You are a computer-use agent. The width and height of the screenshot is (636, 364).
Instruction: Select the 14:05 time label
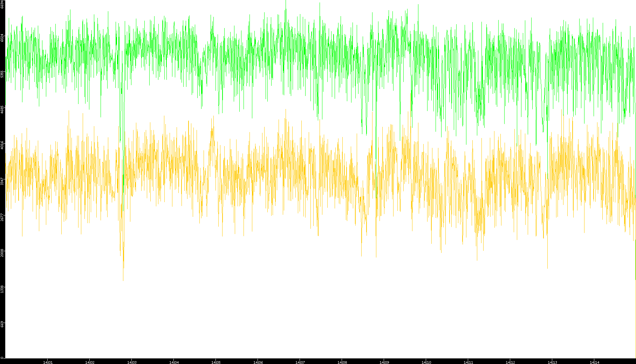click(x=216, y=362)
